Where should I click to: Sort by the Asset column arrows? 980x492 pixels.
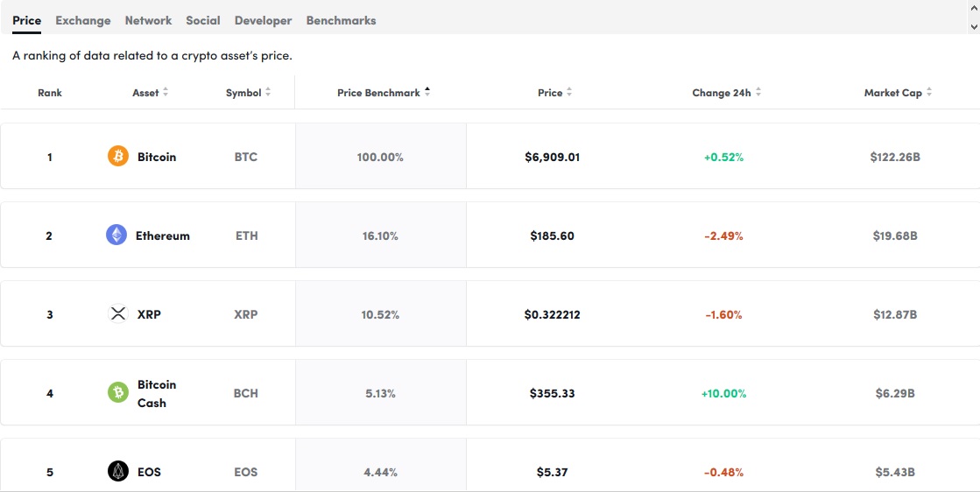coord(166,93)
